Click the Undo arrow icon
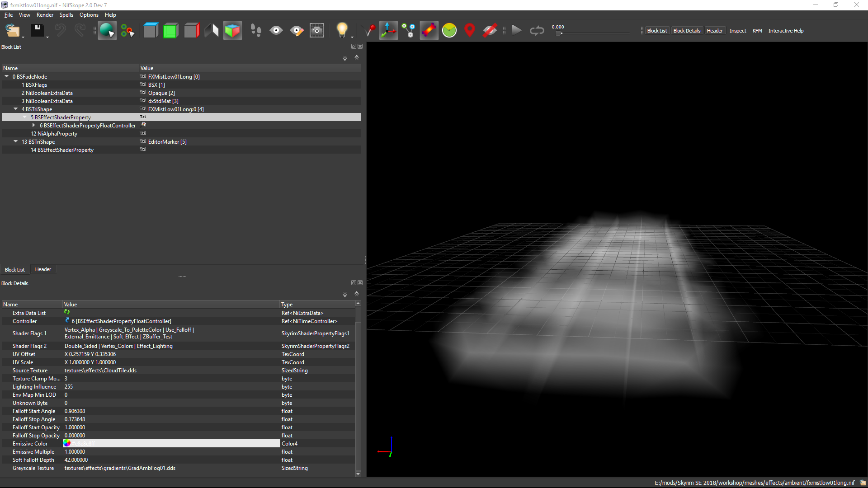The image size is (868, 488). click(60, 31)
